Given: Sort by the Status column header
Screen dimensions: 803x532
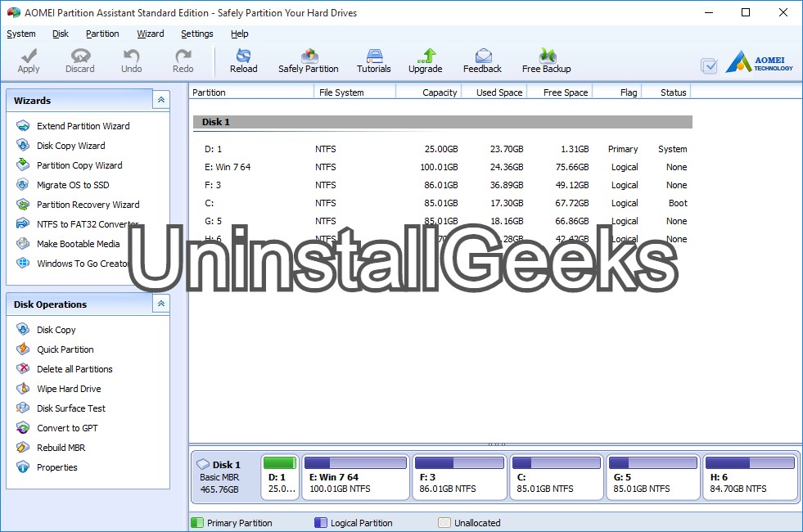Looking at the screenshot, I should (665, 92).
